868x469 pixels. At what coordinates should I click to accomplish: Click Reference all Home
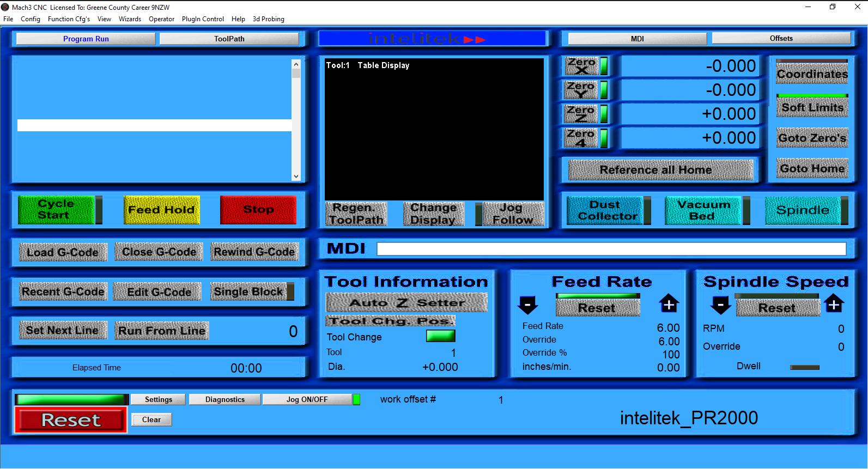click(x=660, y=170)
